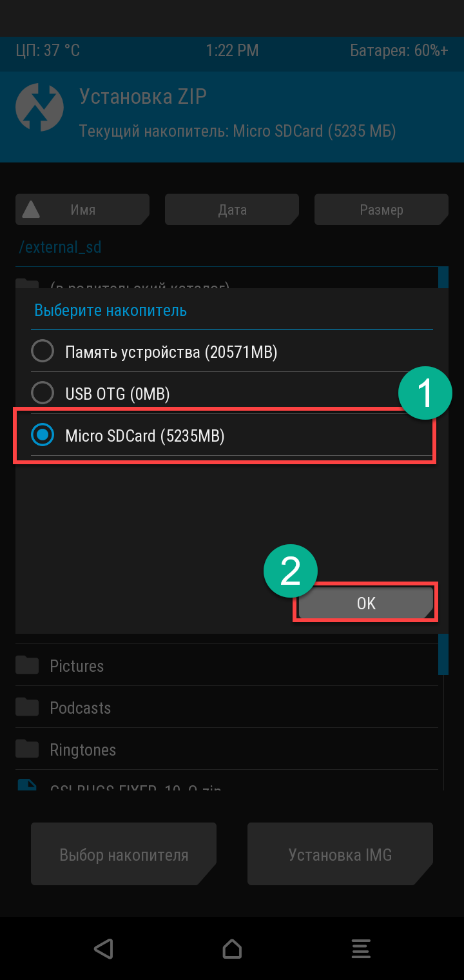
Task: Select Память устройства (20571MB) radio button
Action: (x=43, y=352)
